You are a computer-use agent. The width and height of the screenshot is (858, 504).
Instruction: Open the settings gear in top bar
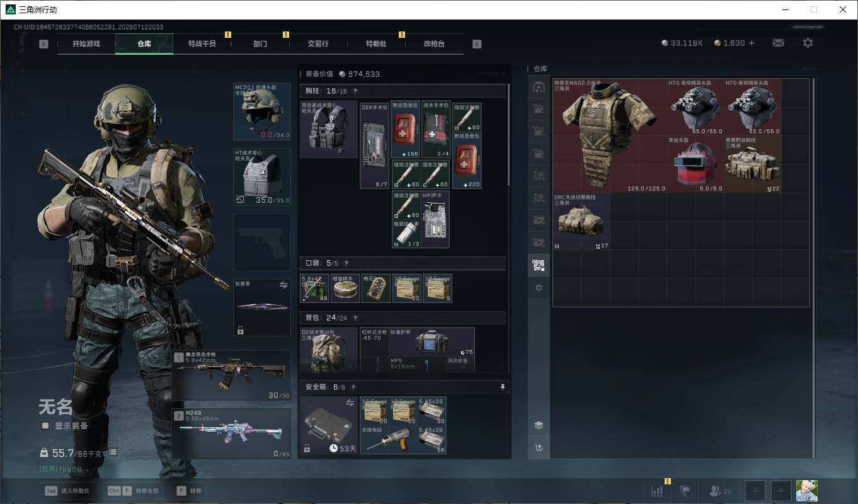[x=808, y=43]
